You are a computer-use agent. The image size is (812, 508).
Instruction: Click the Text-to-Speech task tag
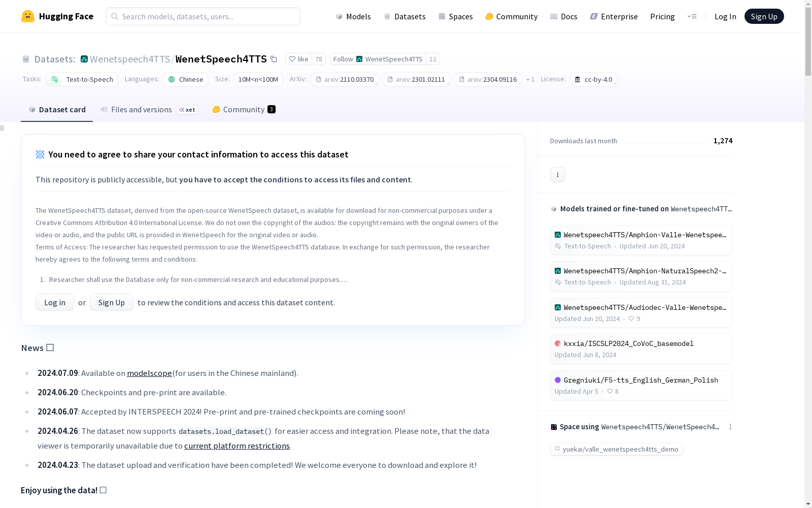click(82, 79)
